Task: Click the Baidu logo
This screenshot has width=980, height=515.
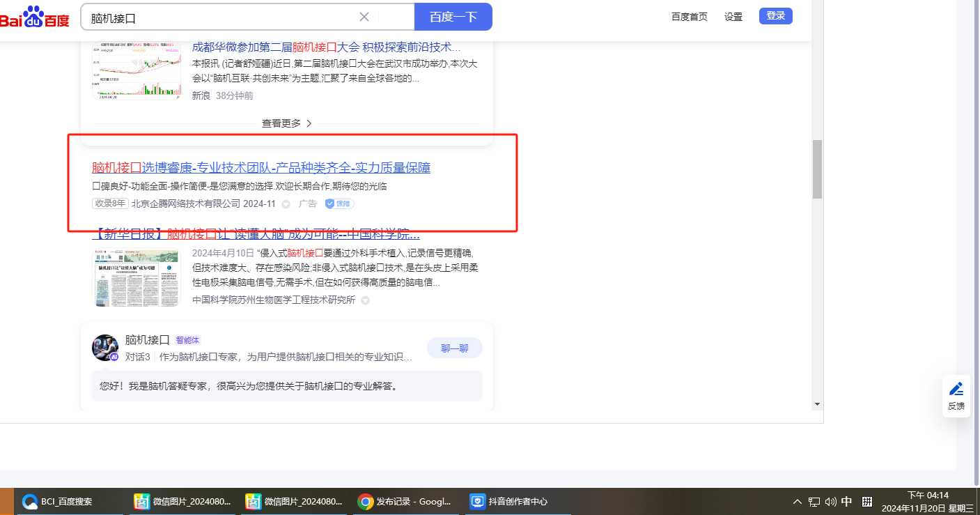Action: (x=35, y=17)
